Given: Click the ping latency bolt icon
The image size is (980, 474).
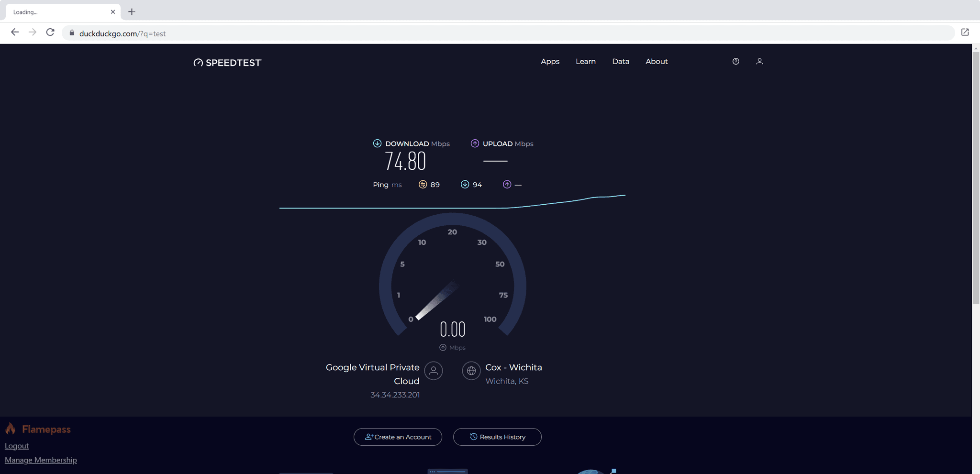Looking at the screenshot, I should coord(423,184).
